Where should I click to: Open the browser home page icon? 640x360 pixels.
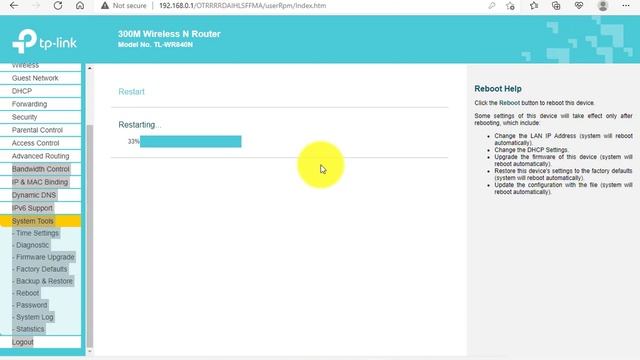point(80,6)
